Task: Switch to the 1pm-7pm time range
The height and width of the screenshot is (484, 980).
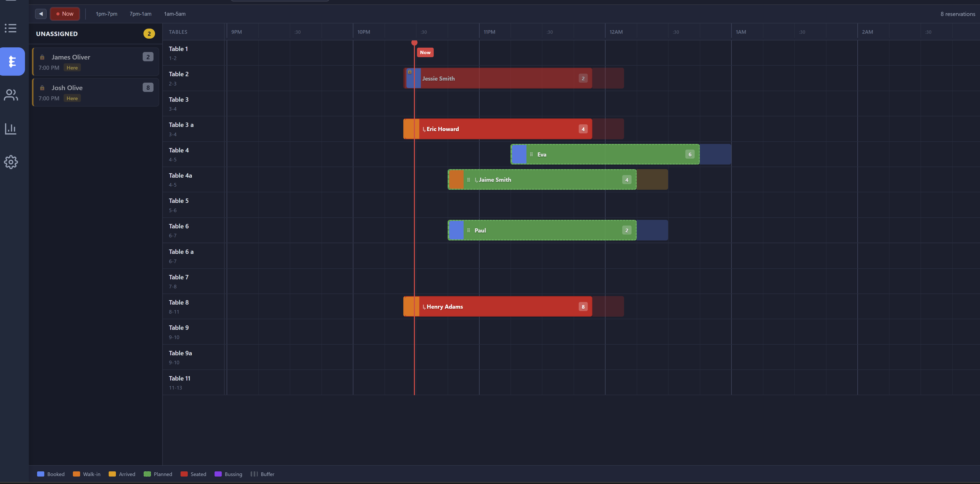Action: pyautogui.click(x=107, y=14)
